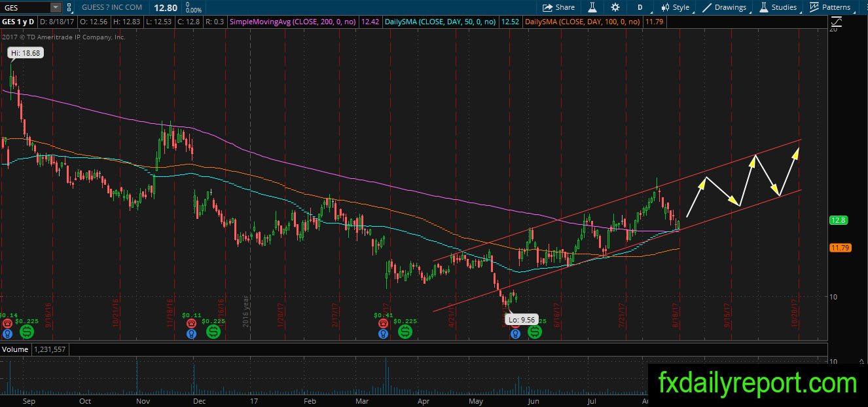
Task: Open the symbol selector dropdown arrow
Action: (55, 7)
